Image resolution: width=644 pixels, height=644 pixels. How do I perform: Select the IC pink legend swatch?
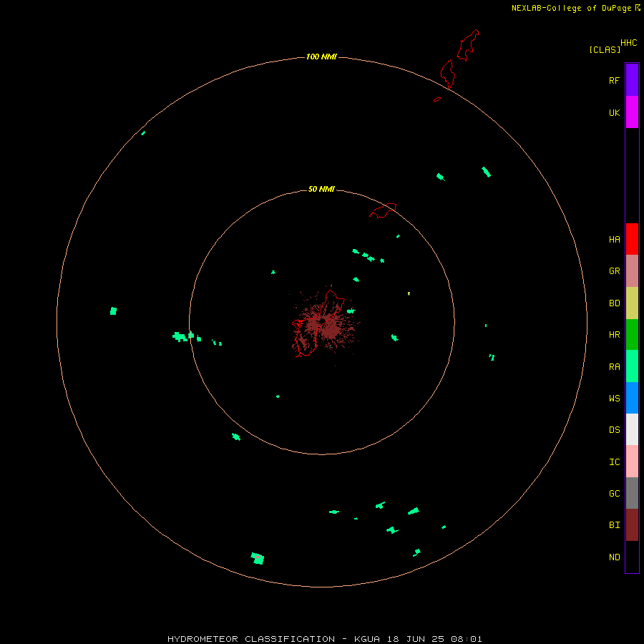coord(632,462)
